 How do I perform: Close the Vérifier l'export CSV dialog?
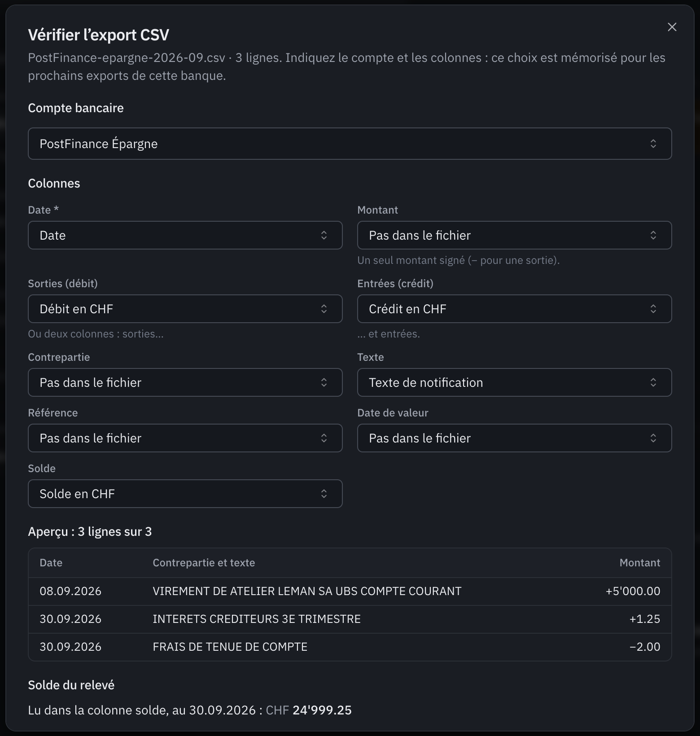(672, 27)
